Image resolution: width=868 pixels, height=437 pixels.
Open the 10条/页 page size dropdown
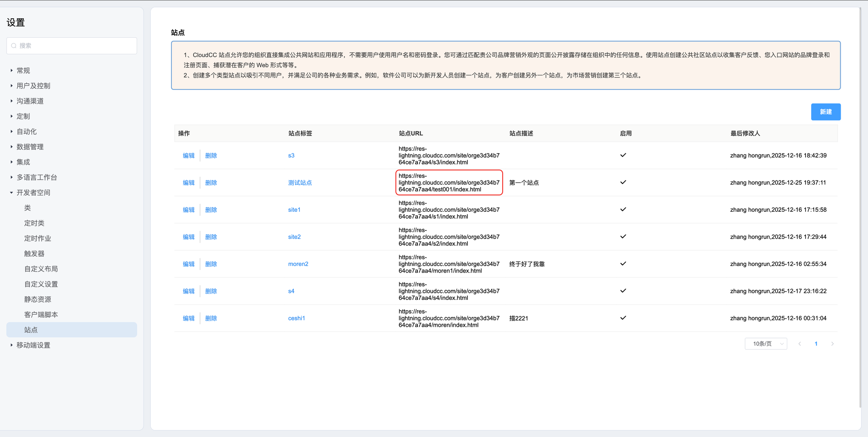pyautogui.click(x=766, y=344)
